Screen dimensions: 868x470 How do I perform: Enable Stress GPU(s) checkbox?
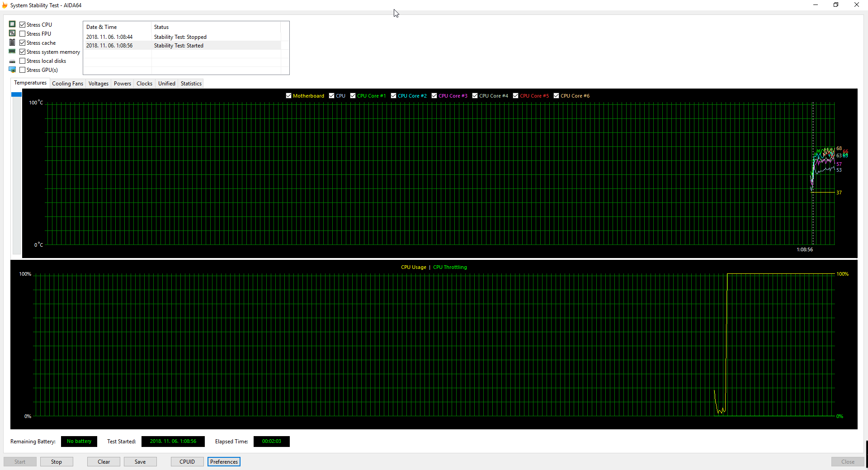point(23,70)
